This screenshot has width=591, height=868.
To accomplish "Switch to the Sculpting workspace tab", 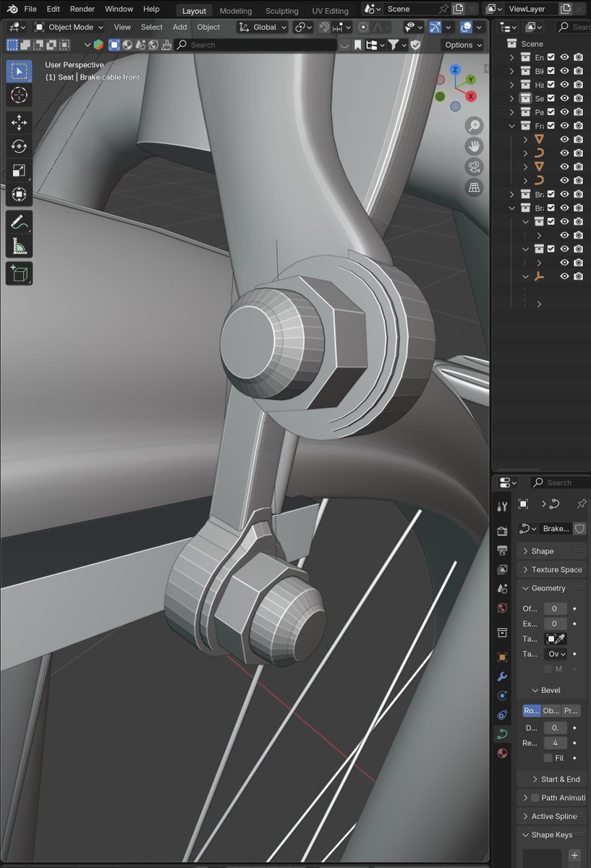I will coord(282,11).
